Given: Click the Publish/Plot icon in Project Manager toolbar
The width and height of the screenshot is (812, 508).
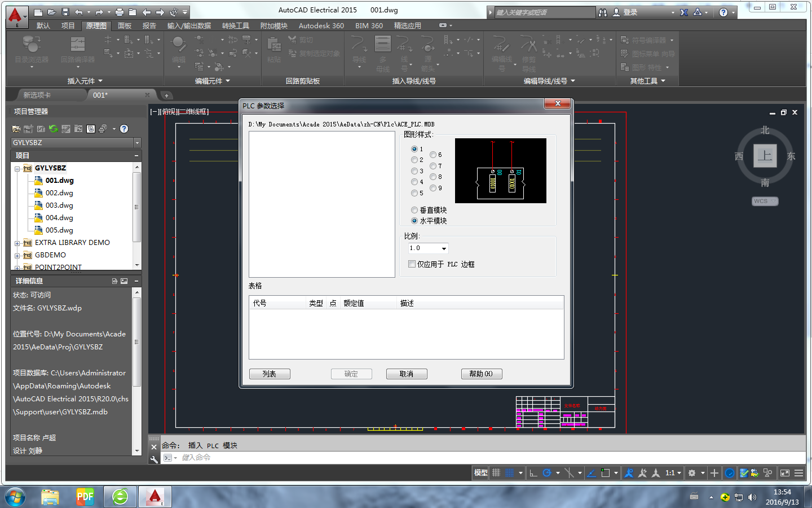Looking at the screenshot, I should [103, 129].
